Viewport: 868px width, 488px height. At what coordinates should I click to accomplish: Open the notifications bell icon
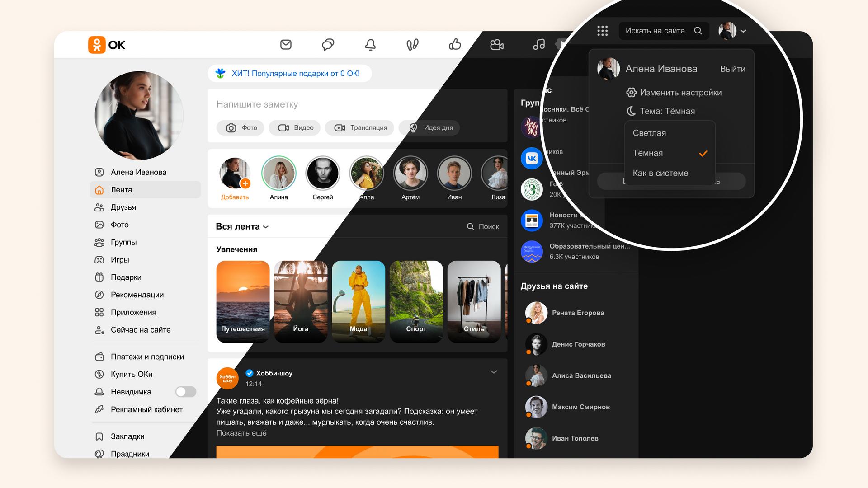[x=370, y=45]
